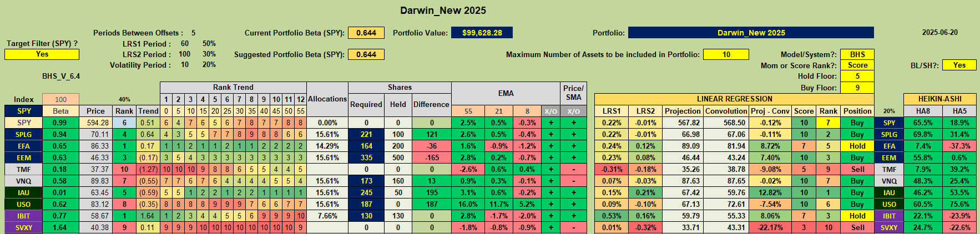Click the blue Portfolio name cell "Darwin_New 2025"

751,33
